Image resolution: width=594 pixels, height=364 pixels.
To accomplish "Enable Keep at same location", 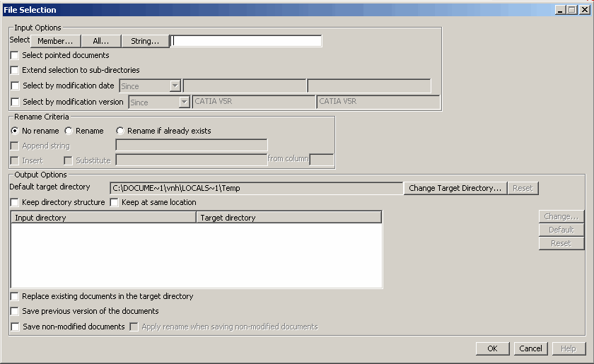I will (115, 203).
